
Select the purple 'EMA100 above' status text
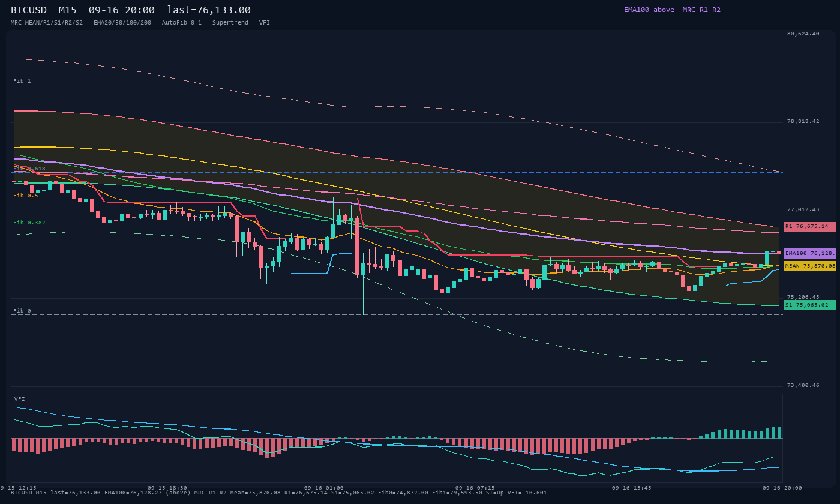coord(649,10)
